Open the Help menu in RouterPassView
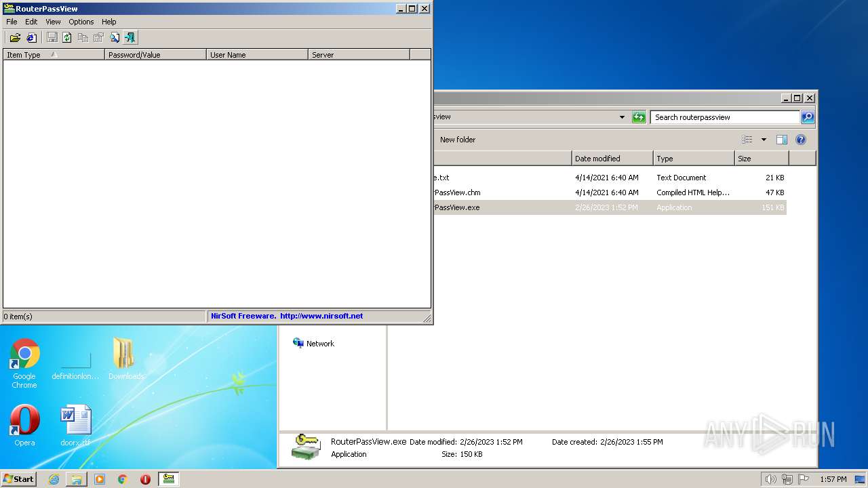Viewport: 868px width, 488px height. [109, 22]
